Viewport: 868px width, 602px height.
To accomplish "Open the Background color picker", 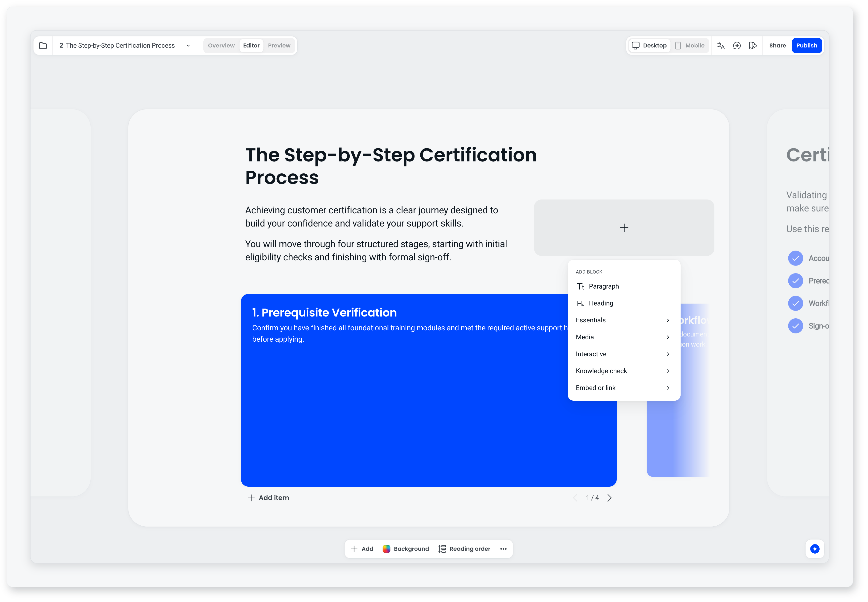I will point(406,549).
